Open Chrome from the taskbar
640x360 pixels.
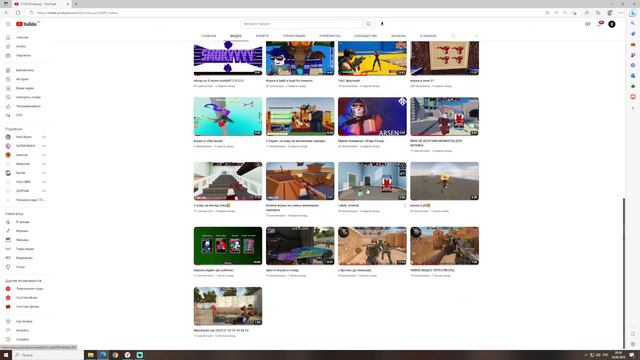tap(115, 355)
